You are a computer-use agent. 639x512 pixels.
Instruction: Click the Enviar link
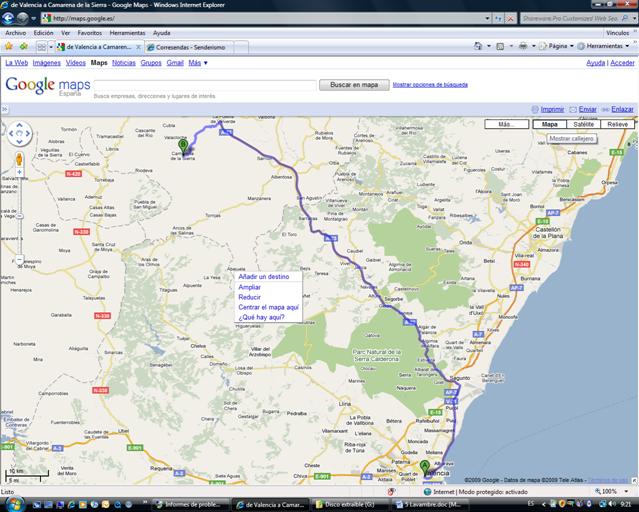pos(588,109)
